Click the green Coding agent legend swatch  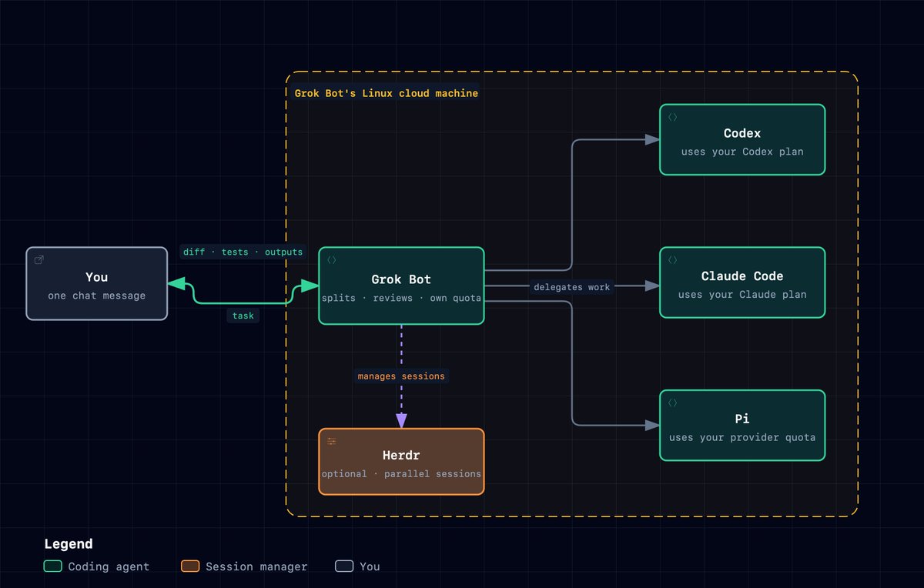pyautogui.click(x=53, y=566)
